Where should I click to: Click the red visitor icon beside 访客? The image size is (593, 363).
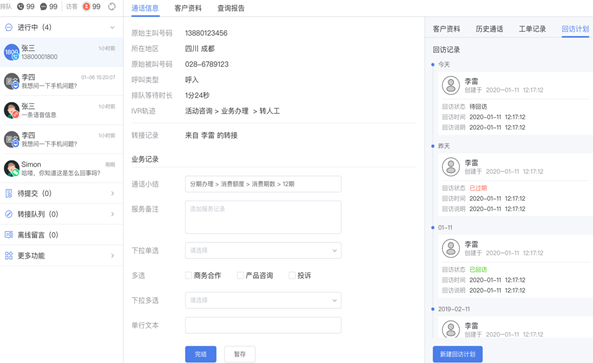87,6
